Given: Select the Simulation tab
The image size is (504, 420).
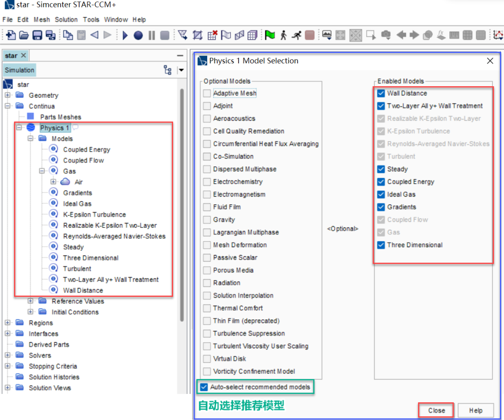Looking at the screenshot, I should (x=19, y=70).
